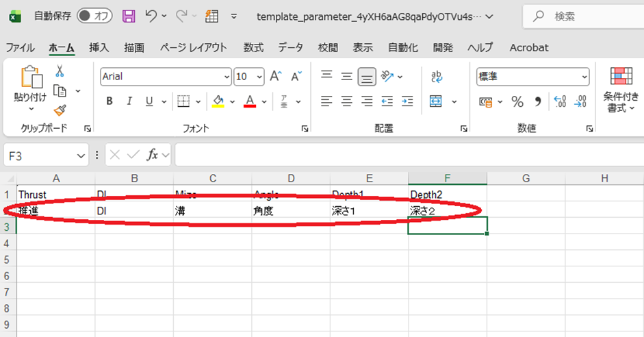Click the Cut scissors icon

[x=60, y=71]
